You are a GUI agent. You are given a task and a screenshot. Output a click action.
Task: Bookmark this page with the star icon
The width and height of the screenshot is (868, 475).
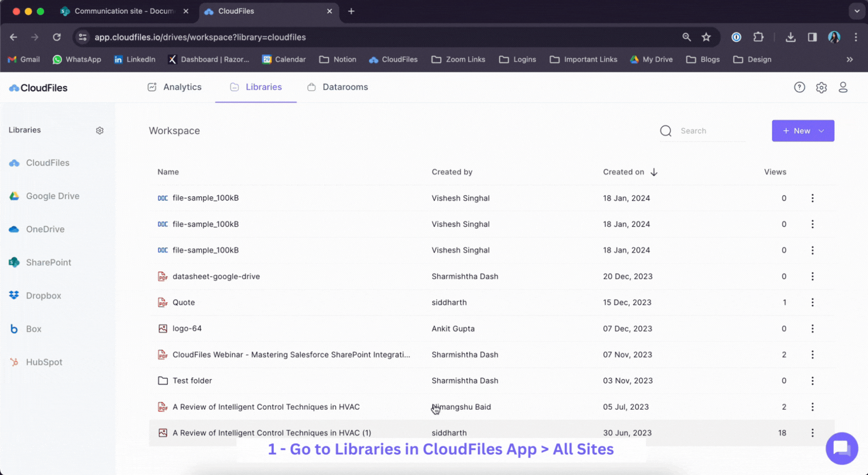(706, 37)
